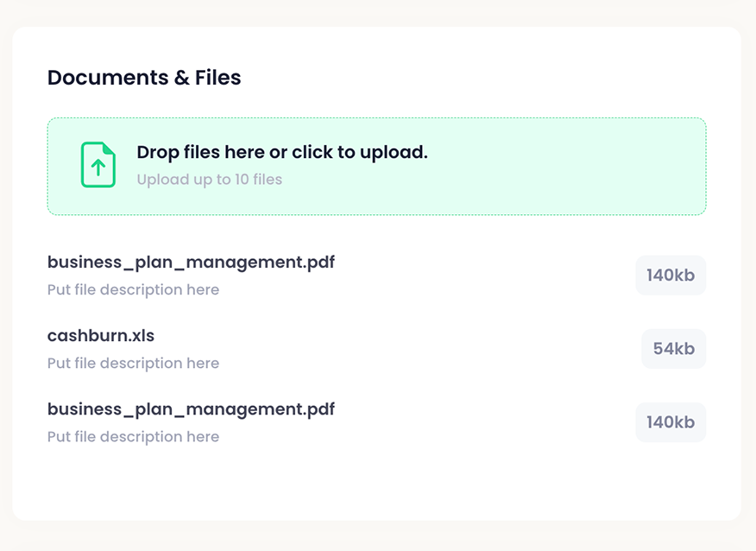Click the description under the last PDF file

tap(133, 437)
